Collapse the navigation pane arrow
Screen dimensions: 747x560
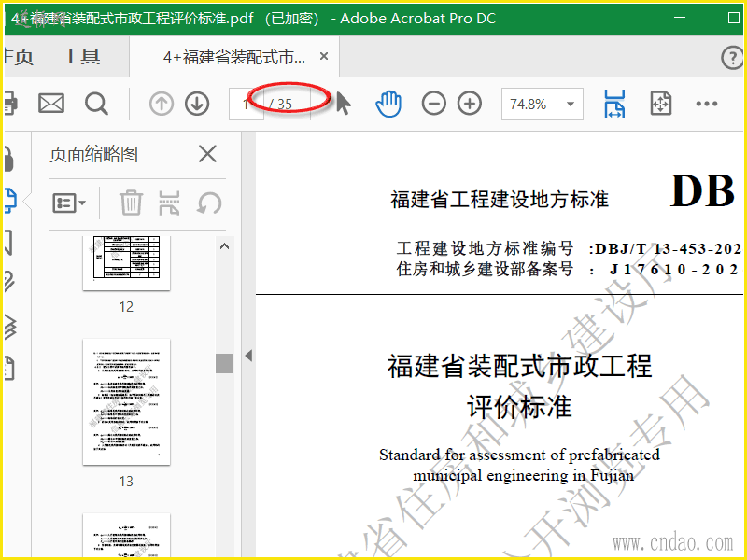pos(248,356)
